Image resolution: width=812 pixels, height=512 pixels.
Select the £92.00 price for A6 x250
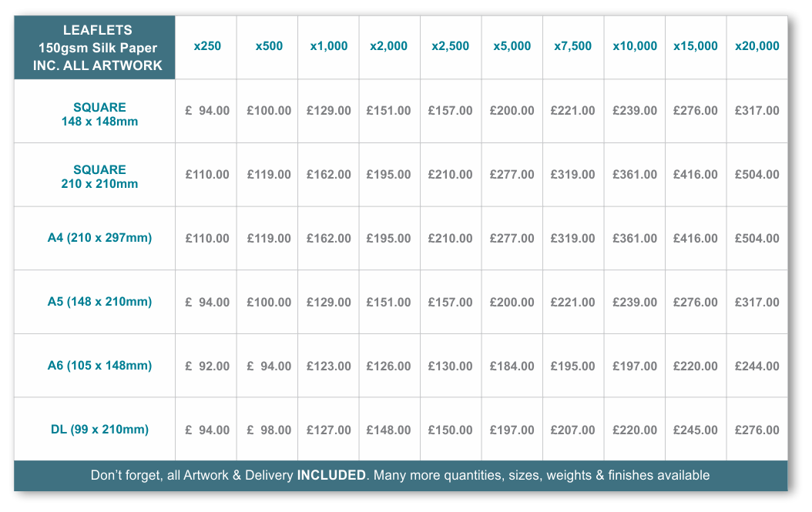(207, 366)
